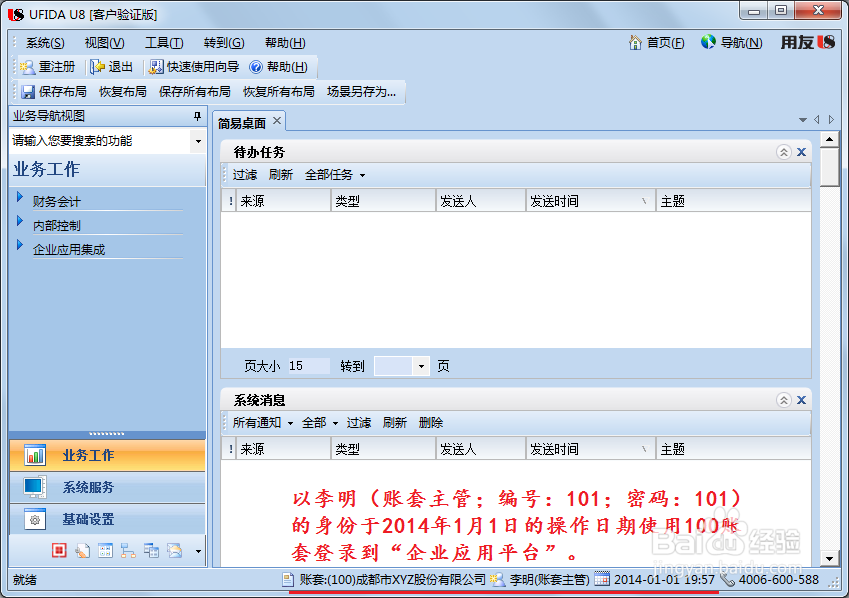This screenshot has height=598, width=849.
Task: Click the 用友 U8 logo
Action: coord(807,42)
